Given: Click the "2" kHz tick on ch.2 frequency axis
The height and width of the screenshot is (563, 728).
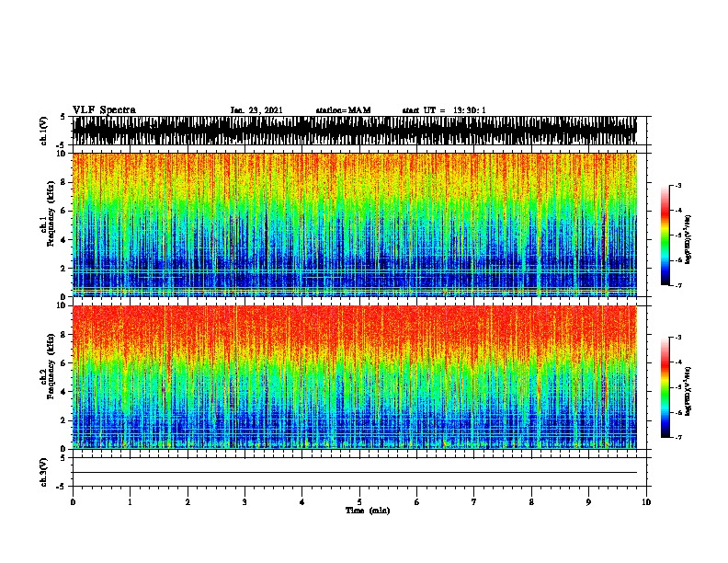Looking at the screenshot, I should [x=63, y=420].
